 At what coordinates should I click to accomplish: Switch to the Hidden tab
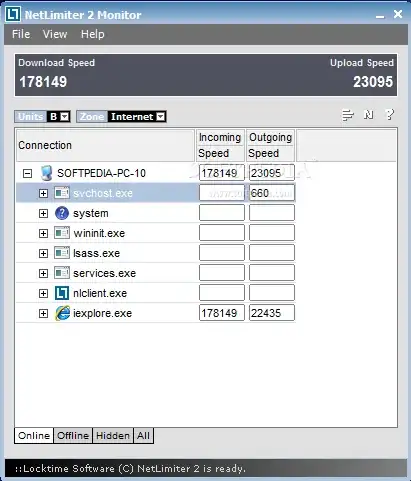pyautogui.click(x=113, y=436)
